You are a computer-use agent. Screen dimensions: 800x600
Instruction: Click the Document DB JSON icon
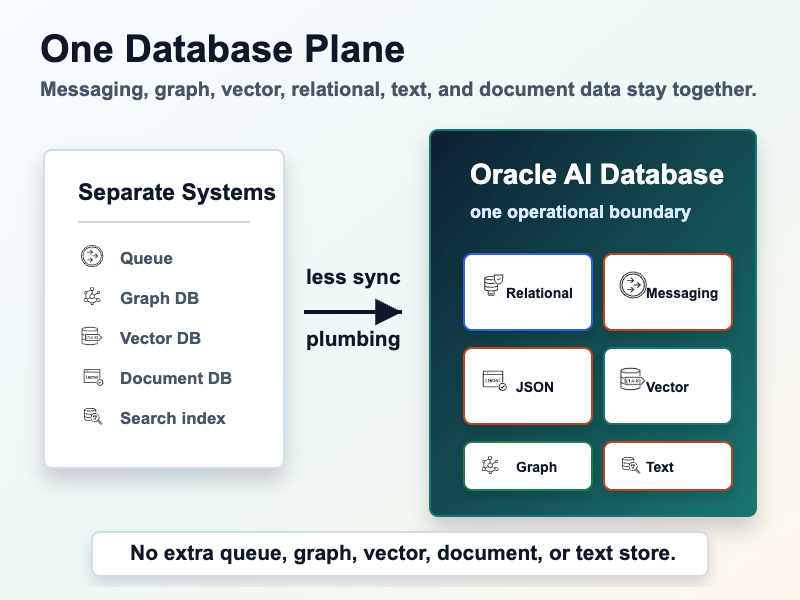93,377
